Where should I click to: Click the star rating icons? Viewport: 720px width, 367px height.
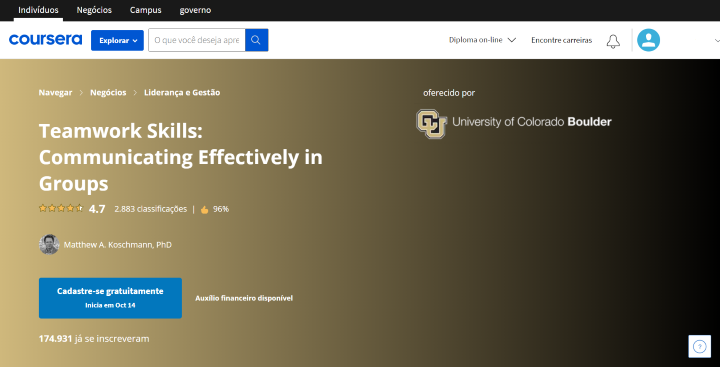coord(61,209)
